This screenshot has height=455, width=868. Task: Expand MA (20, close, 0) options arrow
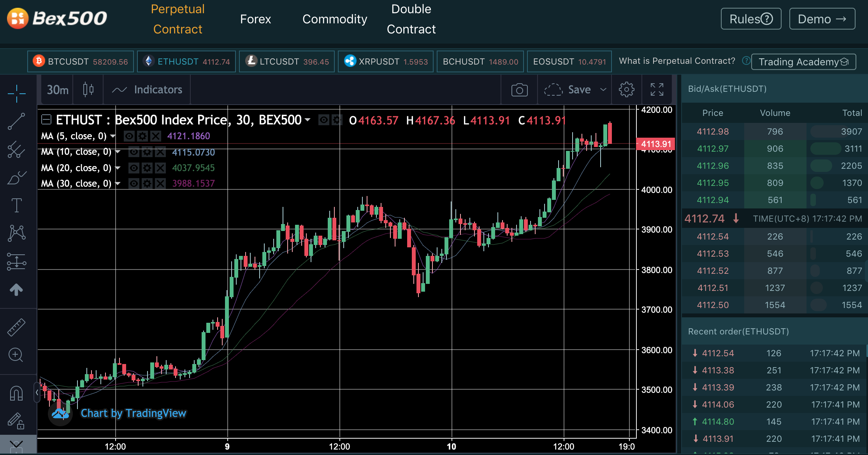pos(118,168)
